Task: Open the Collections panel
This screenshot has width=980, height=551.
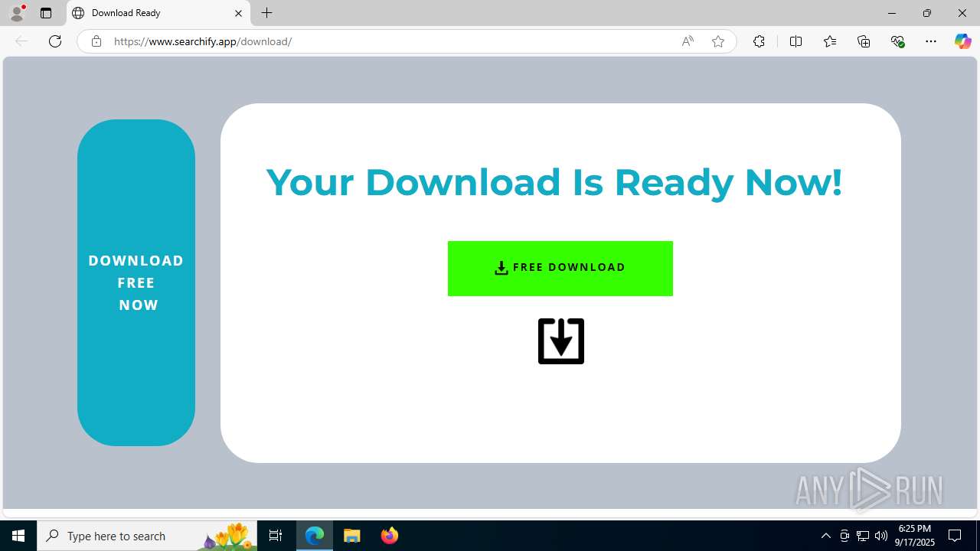Action: (x=864, y=41)
